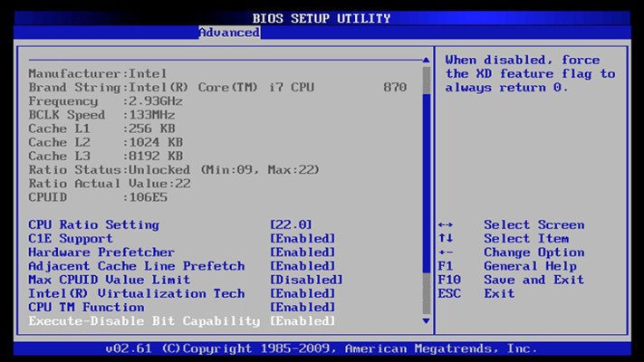
Task: Click the General Help label
Action: [530, 266]
